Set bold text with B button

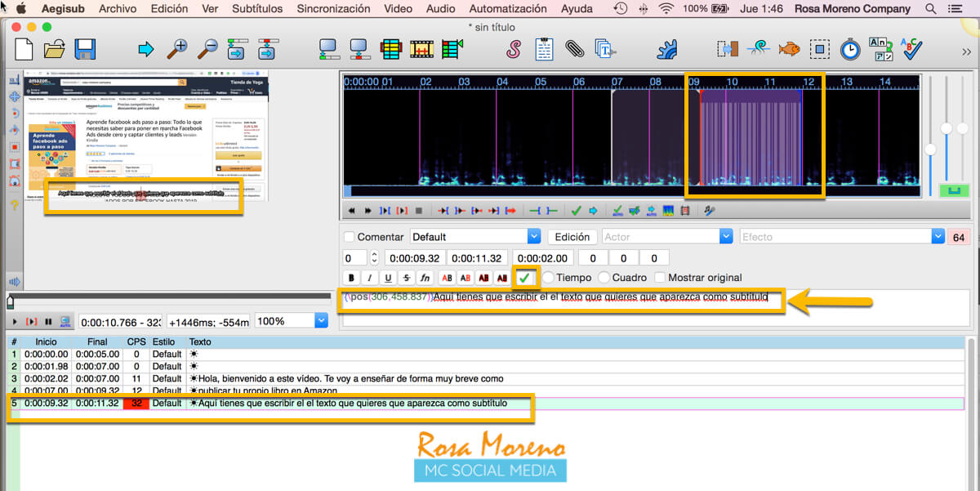pyautogui.click(x=351, y=278)
